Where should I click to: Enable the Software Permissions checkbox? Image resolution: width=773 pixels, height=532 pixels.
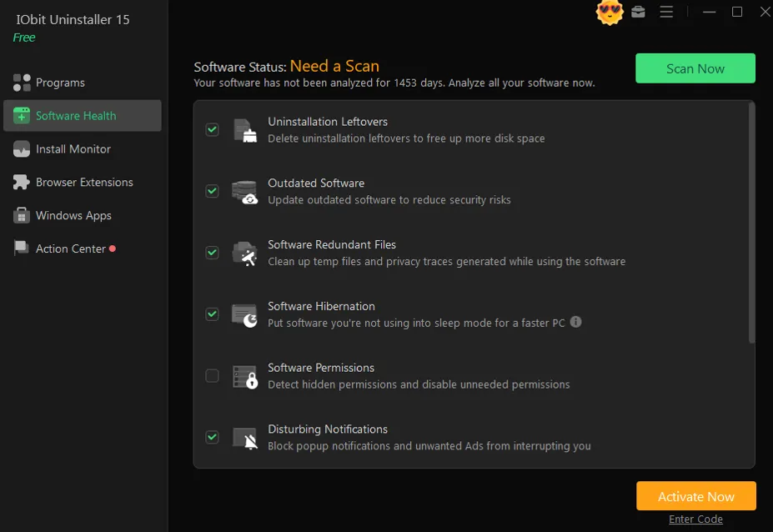point(212,376)
